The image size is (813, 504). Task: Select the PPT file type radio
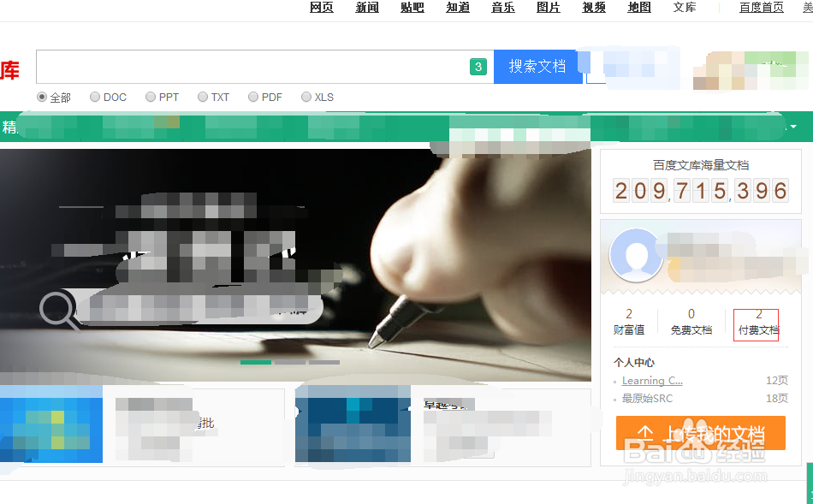pyautogui.click(x=151, y=97)
